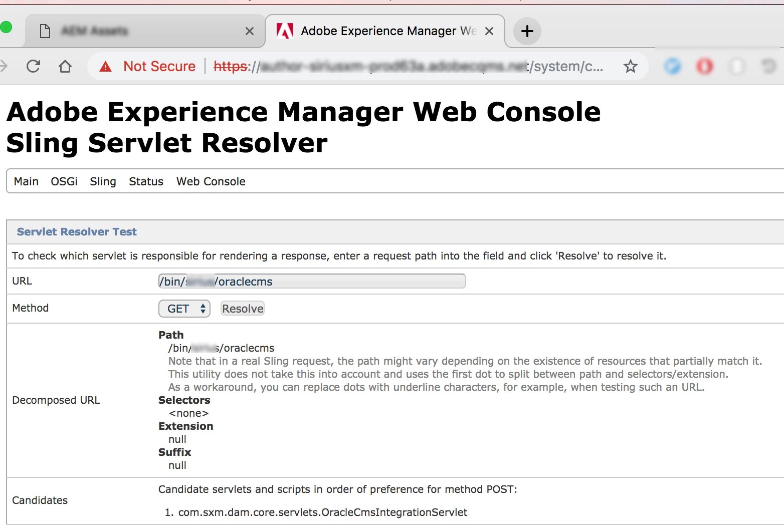Click the red extension icon in toolbar

pos(704,66)
